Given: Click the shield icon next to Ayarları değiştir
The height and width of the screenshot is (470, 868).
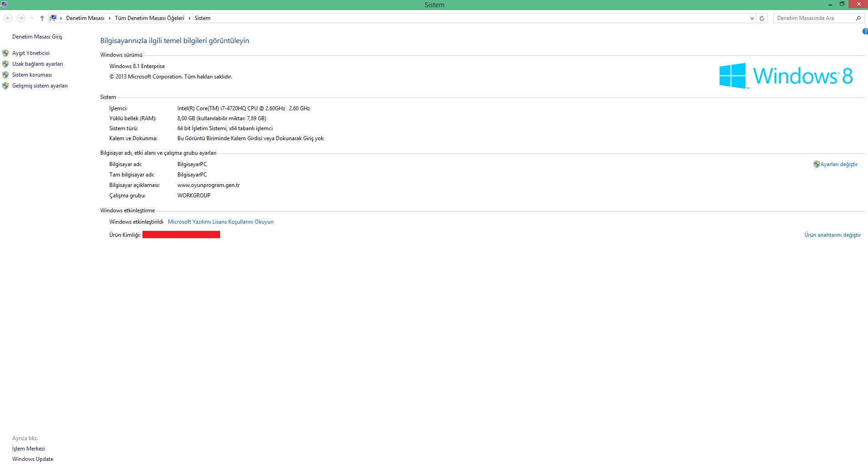Looking at the screenshot, I should [816, 164].
